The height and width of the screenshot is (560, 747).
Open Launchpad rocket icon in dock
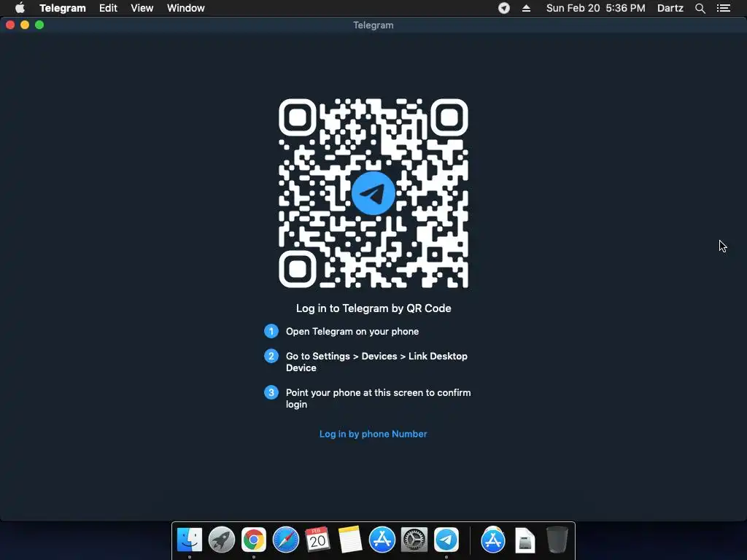pyautogui.click(x=222, y=540)
